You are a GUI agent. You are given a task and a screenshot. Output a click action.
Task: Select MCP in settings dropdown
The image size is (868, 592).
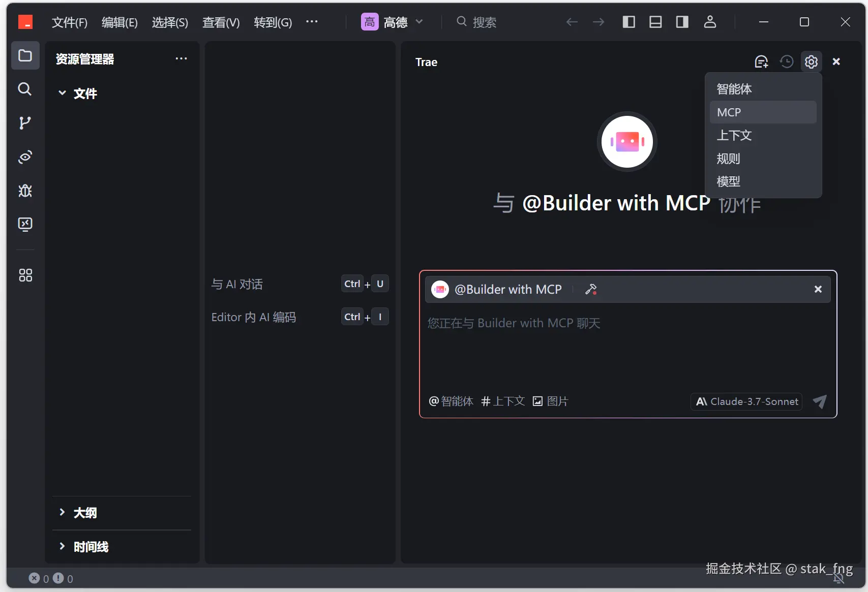point(763,112)
